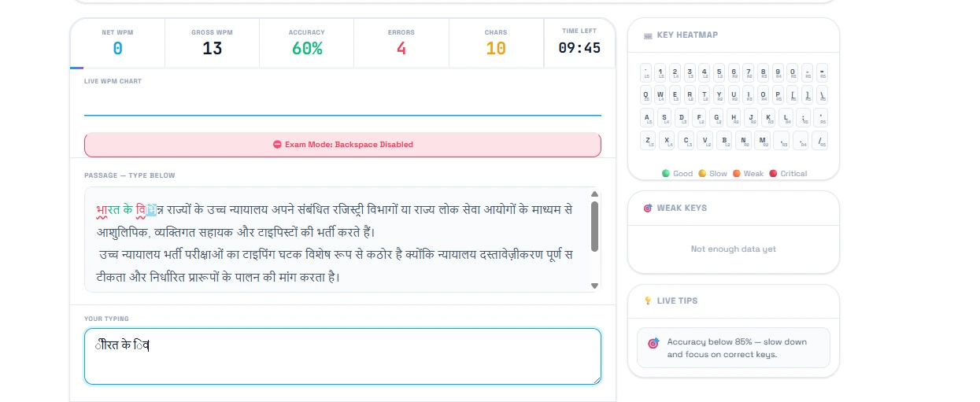The image size is (980, 402).
Task: Click the passage scrollbar thumb
Action: pyautogui.click(x=595, y=227)
